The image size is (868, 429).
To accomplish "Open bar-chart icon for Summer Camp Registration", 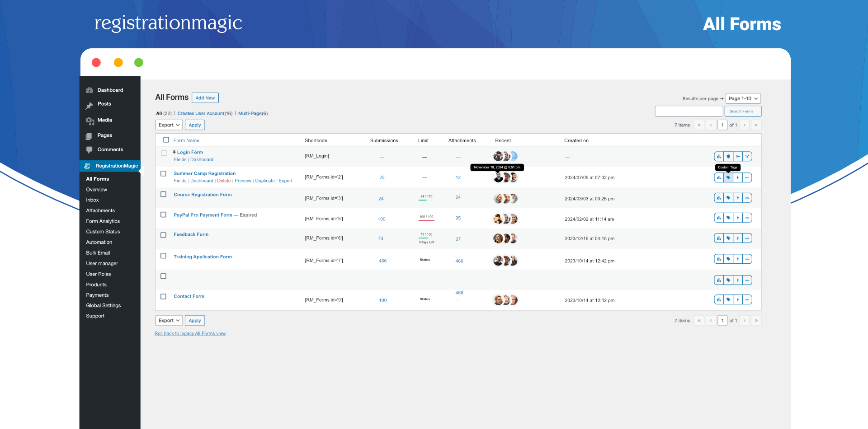I will coord(719,177).
